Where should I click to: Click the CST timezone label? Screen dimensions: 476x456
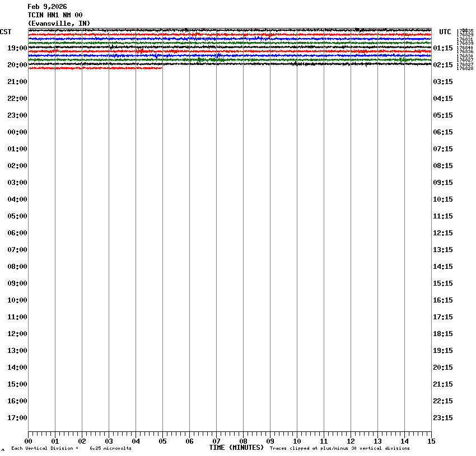pos(6,32)
